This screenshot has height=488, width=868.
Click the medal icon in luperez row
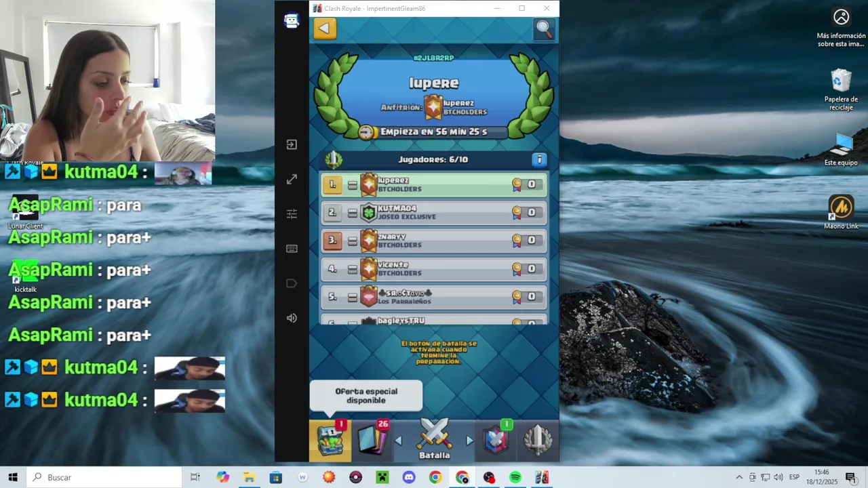(x=517, y=184)
